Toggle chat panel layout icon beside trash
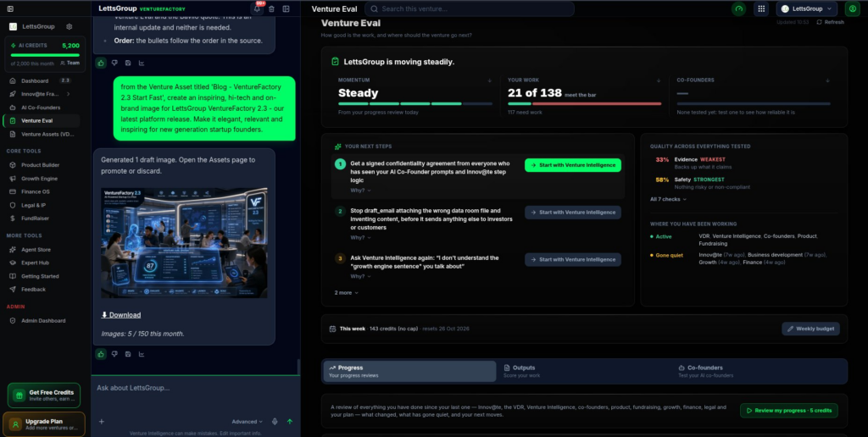 (x=287, y=8)
